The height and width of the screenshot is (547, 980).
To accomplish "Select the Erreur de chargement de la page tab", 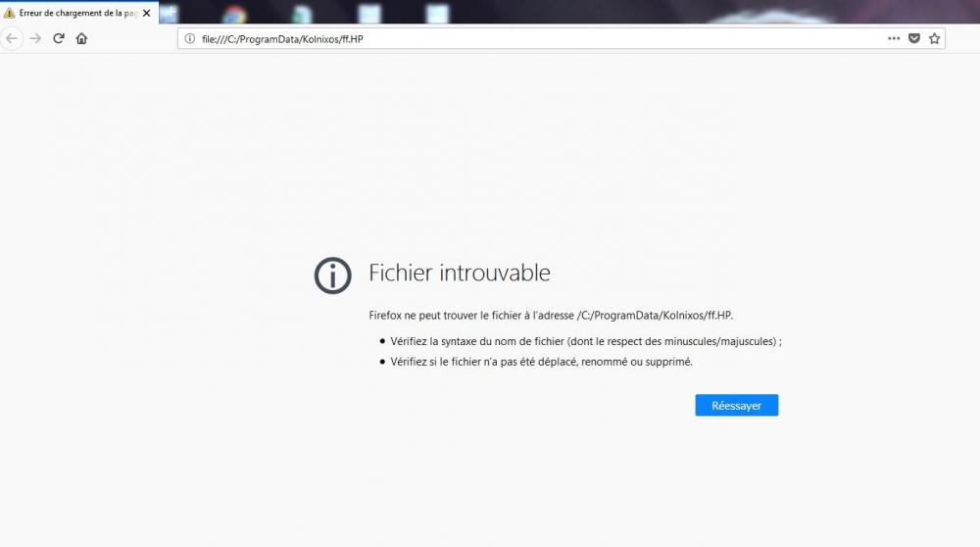I will click(78, 13).
